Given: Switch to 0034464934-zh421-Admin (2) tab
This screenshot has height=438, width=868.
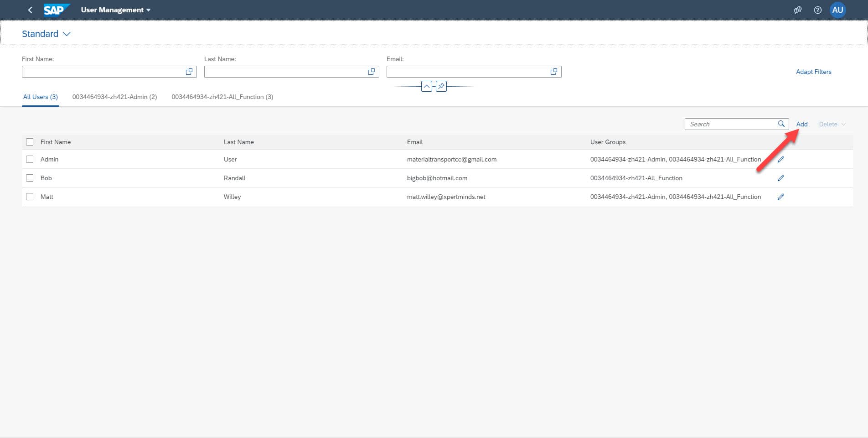Looking at the screenshot, I should click(114, 97).
